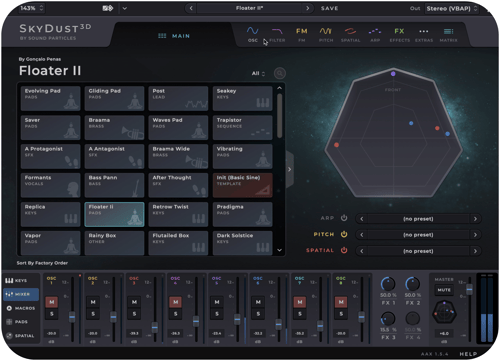Toggle mute on OSC 2
Viewport: 500px width, 361px height.
[x=93, y=302]
